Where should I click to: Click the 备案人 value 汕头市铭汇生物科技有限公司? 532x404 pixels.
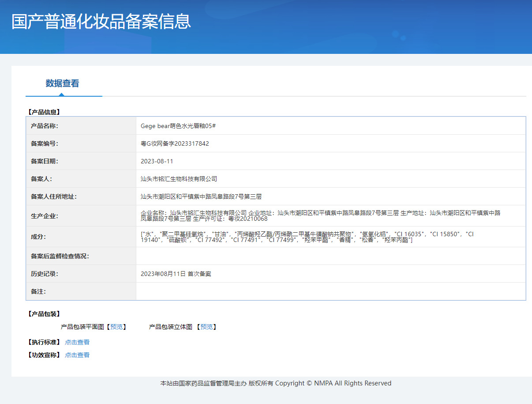pos(179,179)
